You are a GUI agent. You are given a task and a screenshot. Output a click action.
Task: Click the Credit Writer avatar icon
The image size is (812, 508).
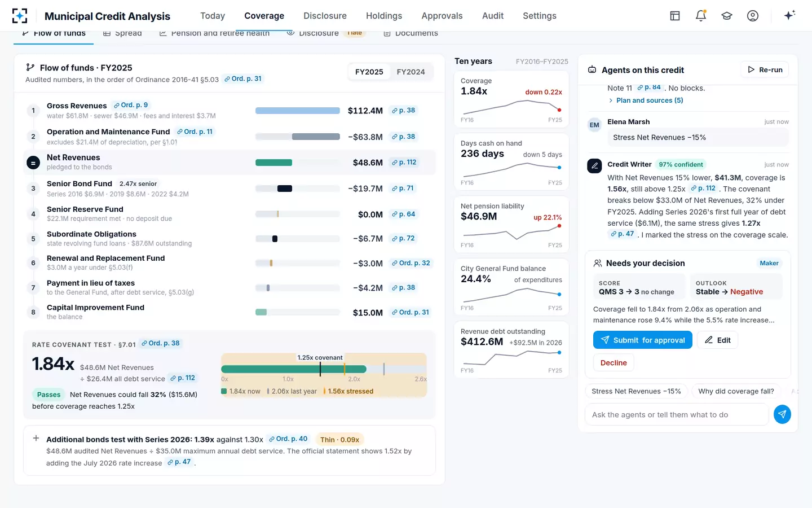coord(594,165)
